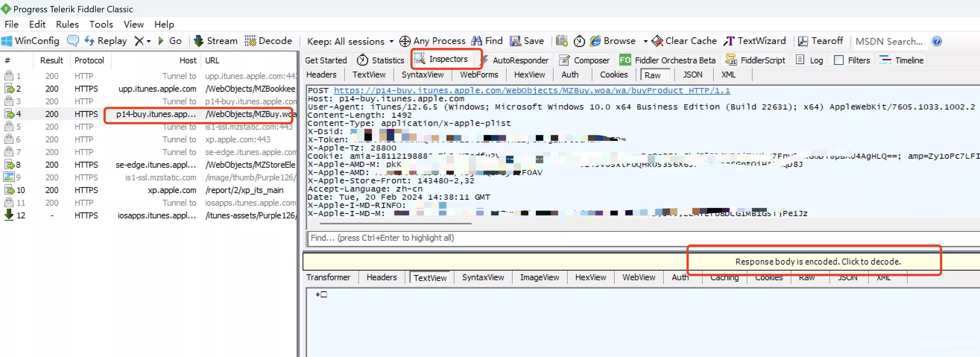Click the timer stopwatch toolbar icon
The image size is (980, 357).
click(579, 41)
